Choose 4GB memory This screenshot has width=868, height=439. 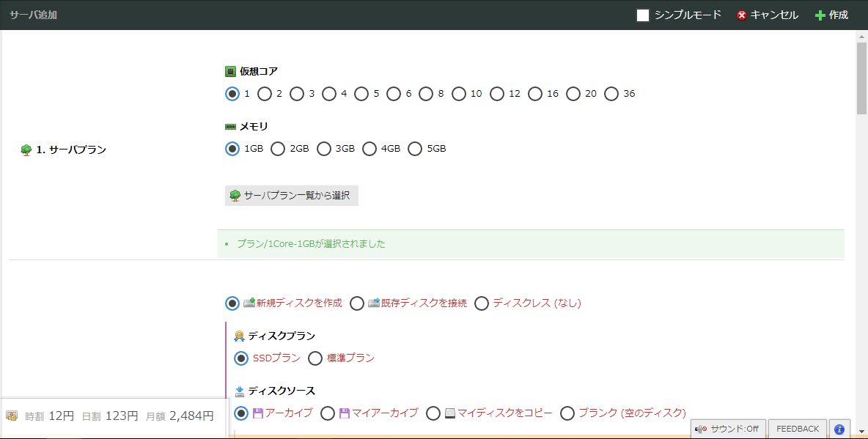pyautogui.click(x=369, y=149)
